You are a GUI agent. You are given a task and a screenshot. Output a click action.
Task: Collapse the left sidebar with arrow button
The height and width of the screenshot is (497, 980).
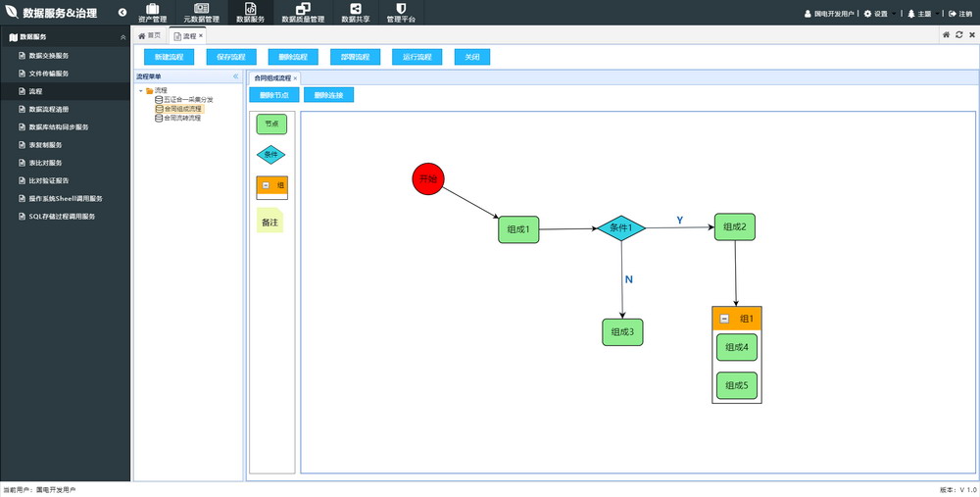pyautogui.click(x=122, y=13)
